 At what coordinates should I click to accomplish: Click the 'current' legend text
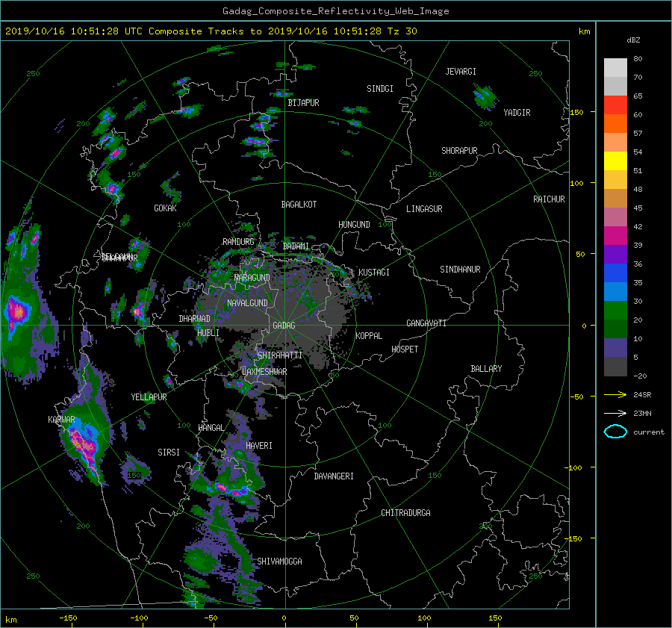point(649,432)
